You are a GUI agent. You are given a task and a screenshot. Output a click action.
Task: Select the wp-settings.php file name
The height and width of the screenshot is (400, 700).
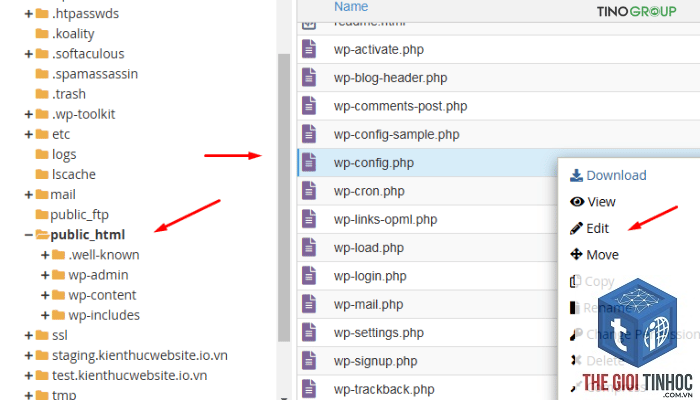click(379, 333)
